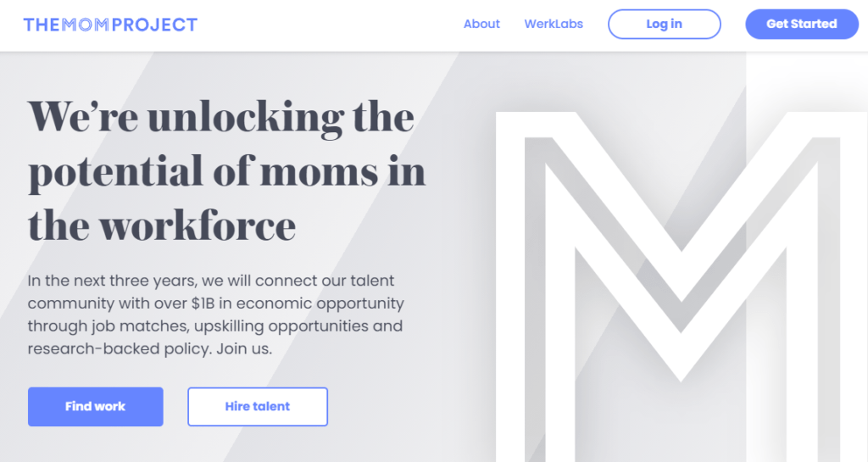The width and height of the screenshot is (868, 462).
Task: Click the Log in button
Action: coord(665,24)
